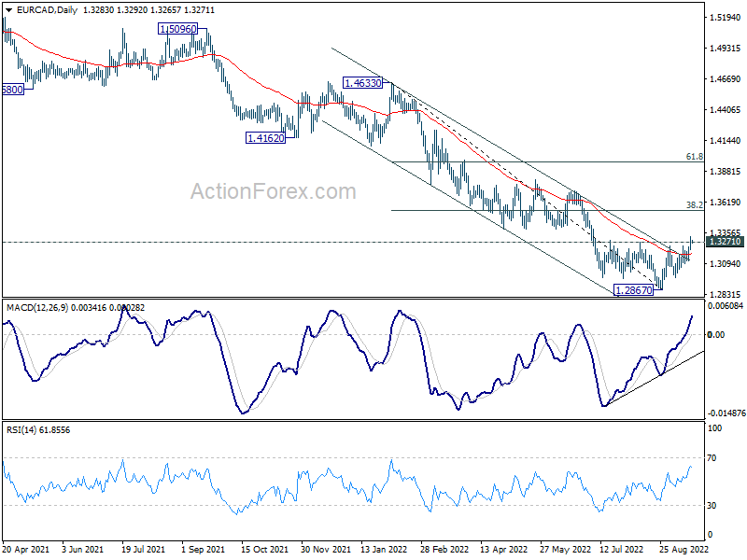Click the RSI 100 scale value
Image resolution: width=747 pixels, height=560 pixels.
pos(714,428)
